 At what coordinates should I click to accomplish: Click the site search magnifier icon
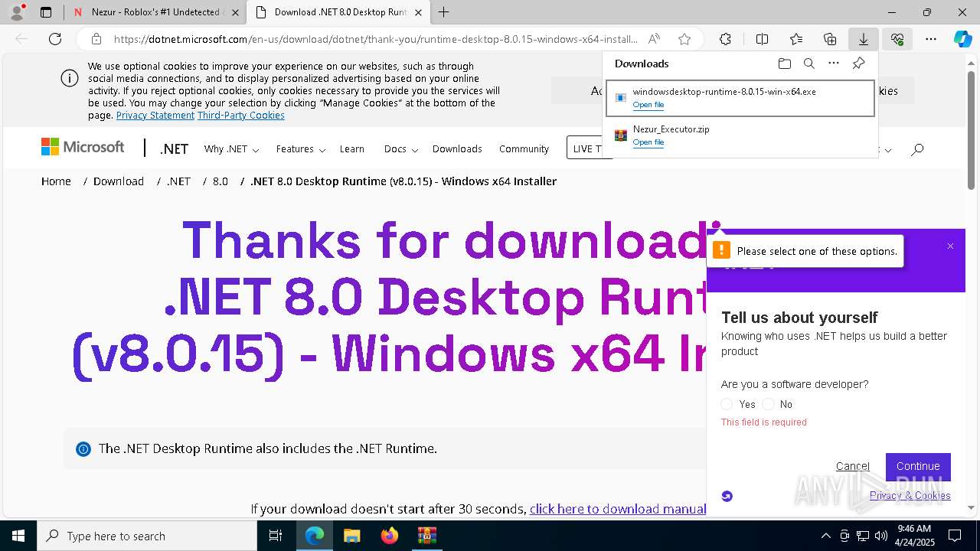[917, 149]
